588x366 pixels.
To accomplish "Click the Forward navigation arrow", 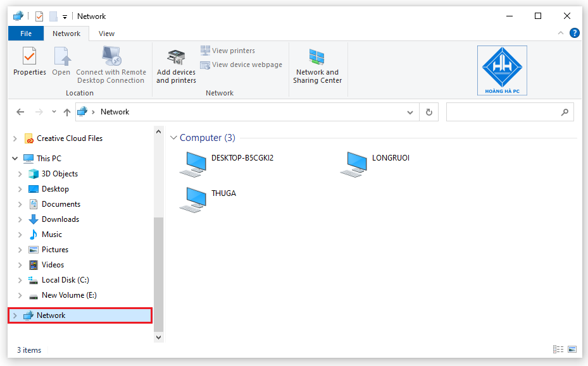I will point(39,112).
